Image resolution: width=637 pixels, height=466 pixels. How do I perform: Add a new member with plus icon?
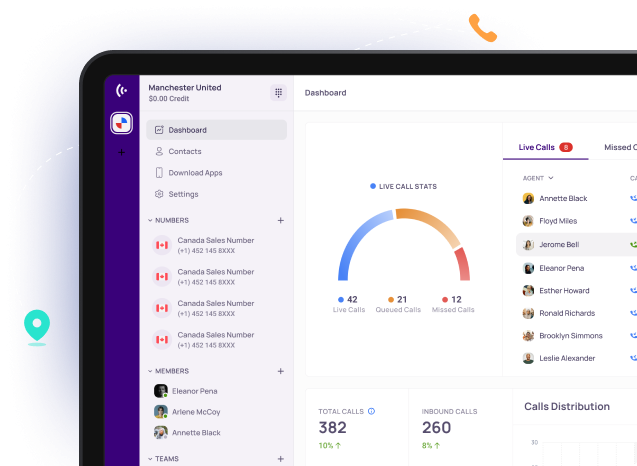click(281, 371)
